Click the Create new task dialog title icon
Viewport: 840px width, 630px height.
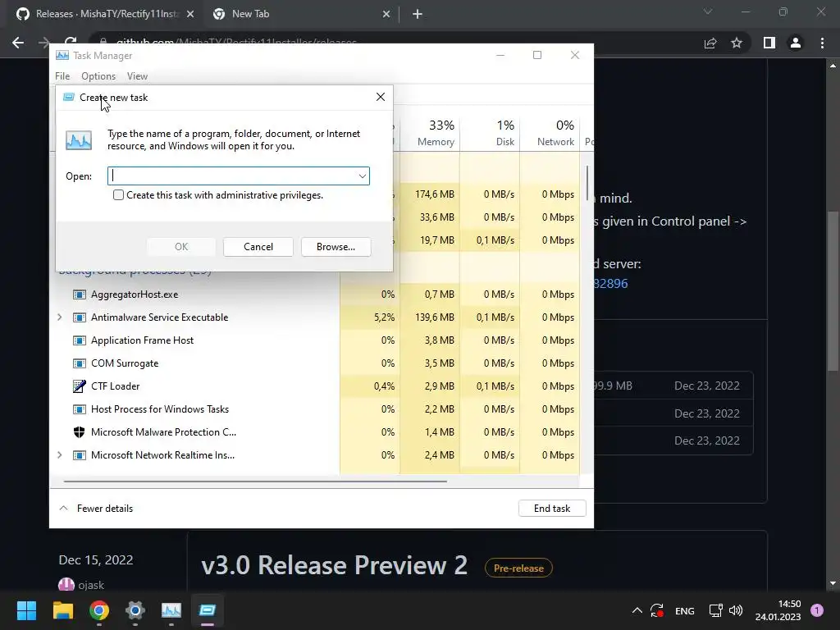(69, 97)
